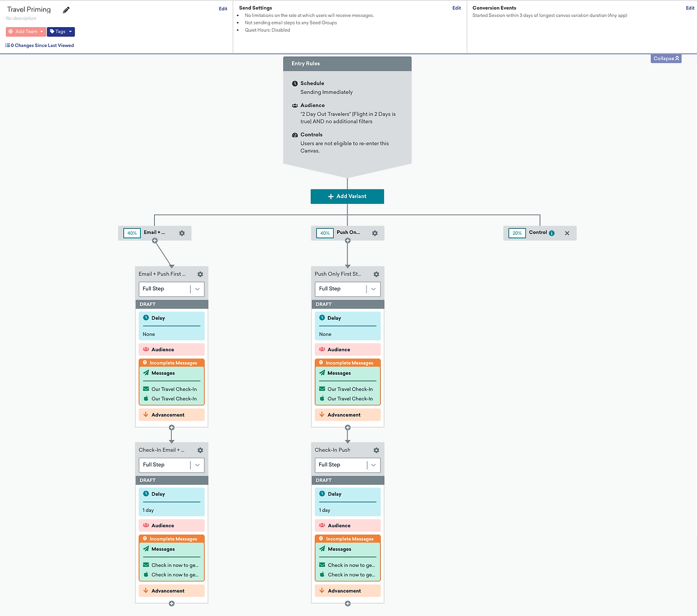Add step below Check-In Push with plus
The image size is (697, 616).
coord(347,603)
